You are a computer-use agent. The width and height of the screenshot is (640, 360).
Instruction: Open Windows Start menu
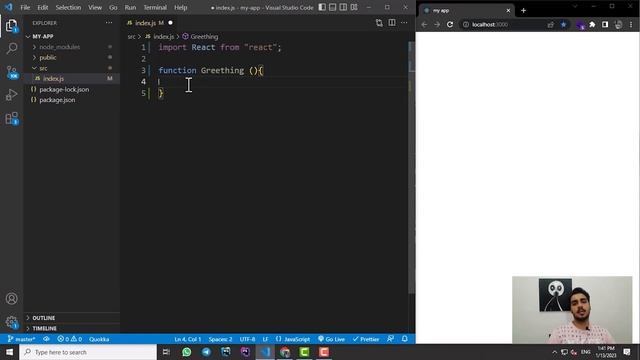(9, 352)
